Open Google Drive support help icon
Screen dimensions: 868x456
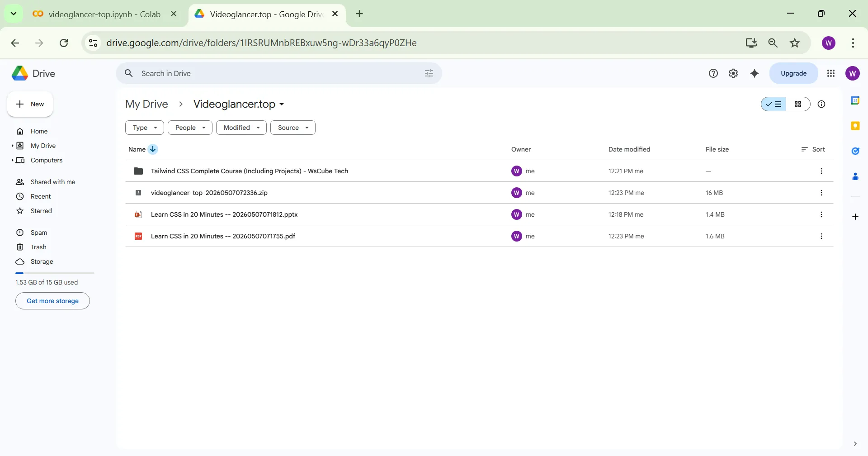click(713, 73)
